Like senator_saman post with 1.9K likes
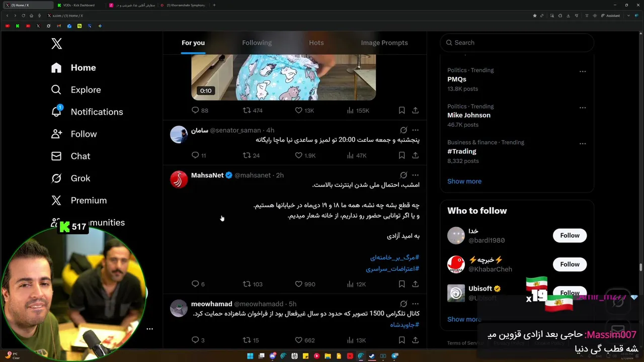The height and width of the screenshot is (362, 644). (305, 155)
